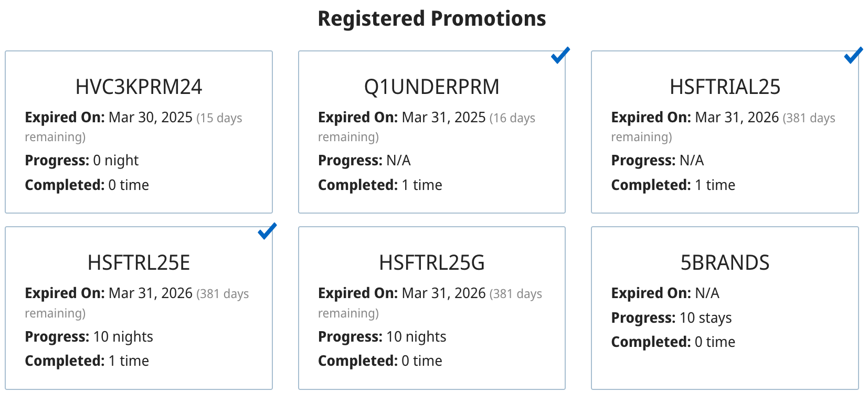Image resolution: width=868 pixels, height=402 pixels.
Task: Click the "0 night" progress in HVC3KPRM24
Action: 115,161
